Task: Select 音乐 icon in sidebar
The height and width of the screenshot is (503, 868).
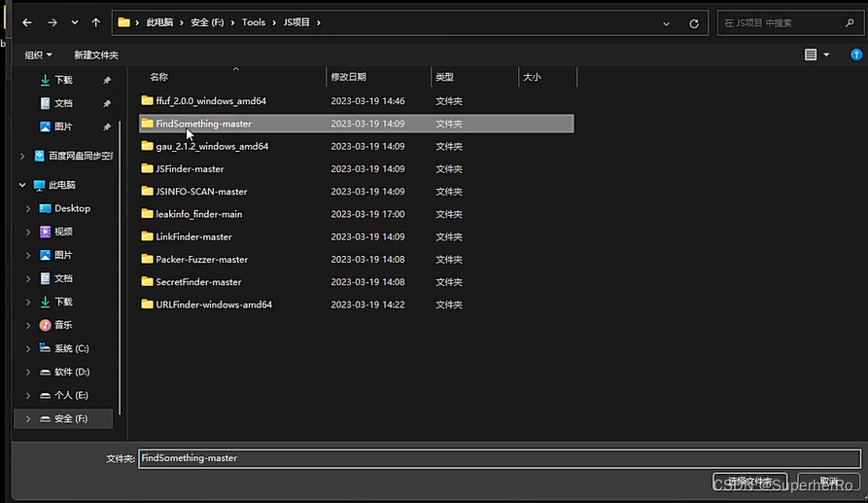Action: 45,325
